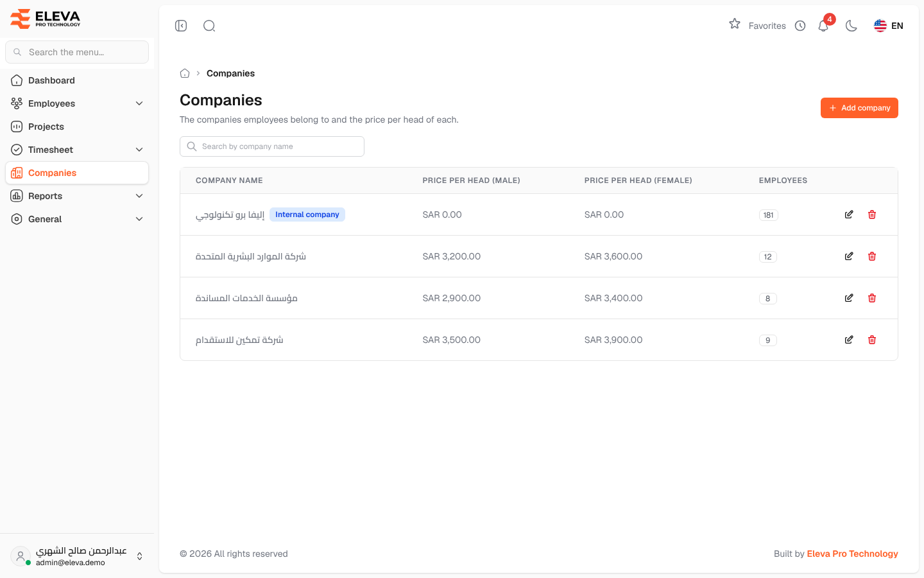Viewport: 924px width, 578px height.
Task: Click the Companies breadcrumb
Action: pyautogui.click(x=230, y=73)
